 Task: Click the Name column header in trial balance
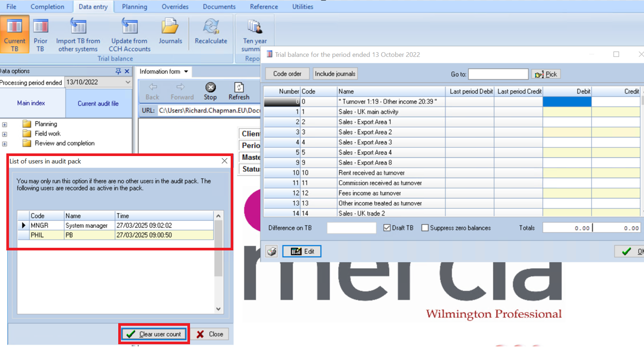click(391, 91)
